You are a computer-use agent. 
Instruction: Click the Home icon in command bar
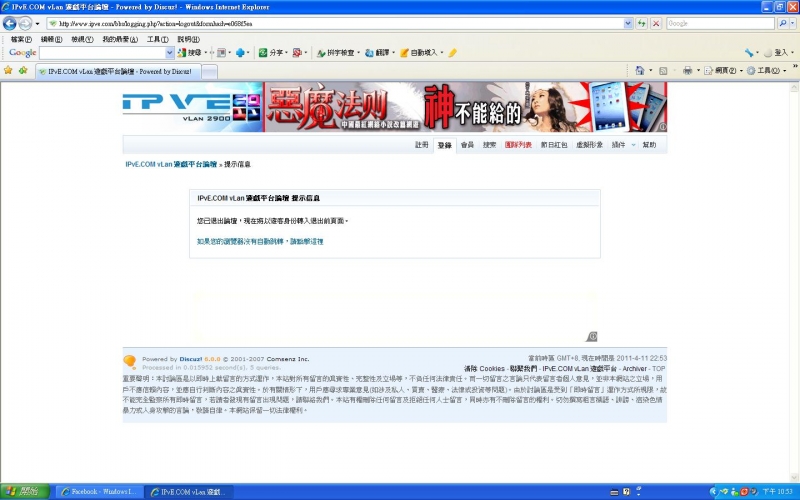click(639, 70)
